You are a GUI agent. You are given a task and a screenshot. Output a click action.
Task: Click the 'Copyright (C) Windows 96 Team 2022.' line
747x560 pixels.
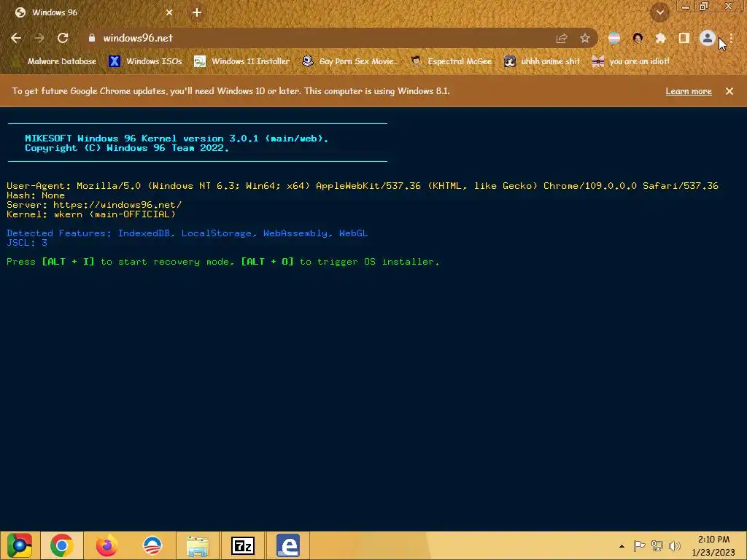coord(127,148)
